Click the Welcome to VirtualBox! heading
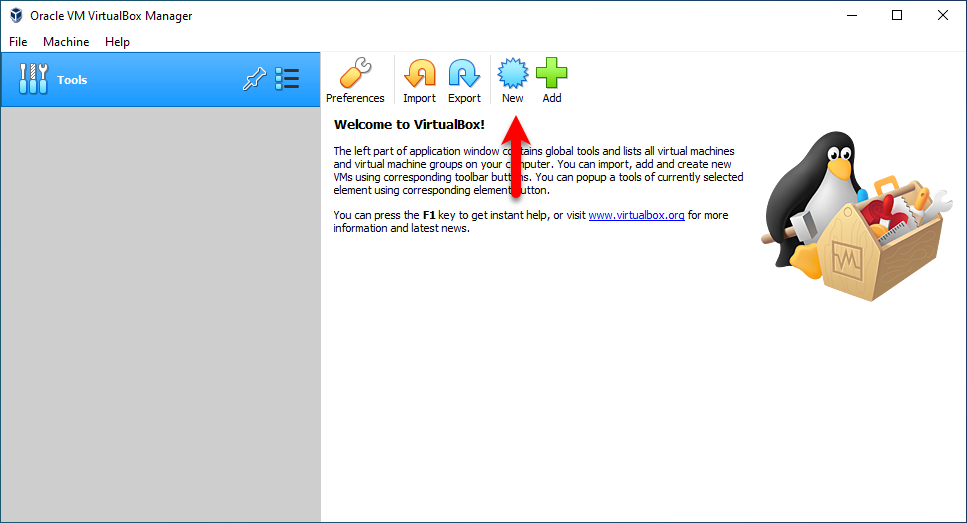The width and height of the screenshot is (967, 523). pos(409,125)
